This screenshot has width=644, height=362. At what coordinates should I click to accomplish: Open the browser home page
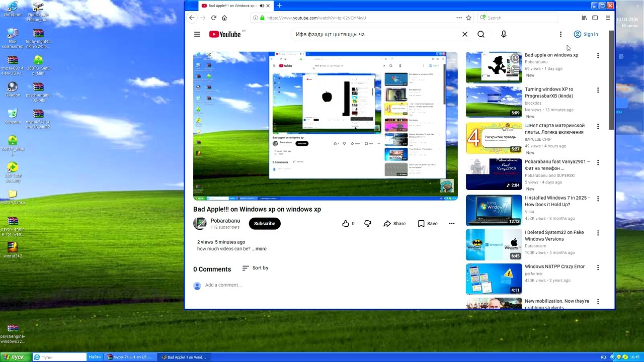pyautogui.click(x=224, y=18)
